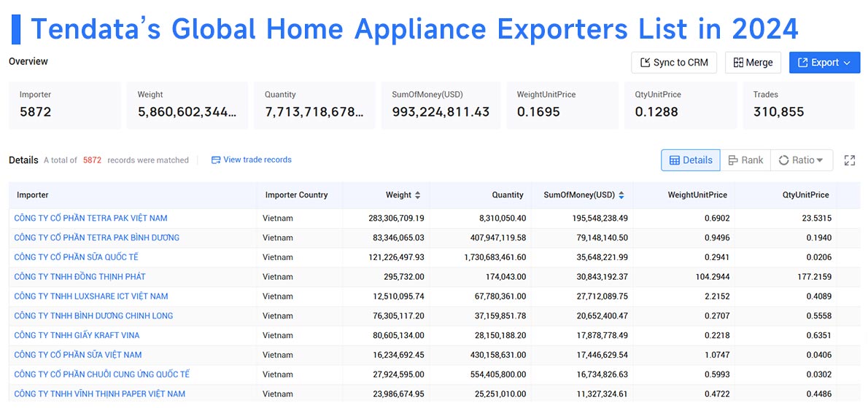This screenshot has height=408, width=868.
Task: Click the QtyUnitPrice card value 0.1288
Action: tap(656, 112)
